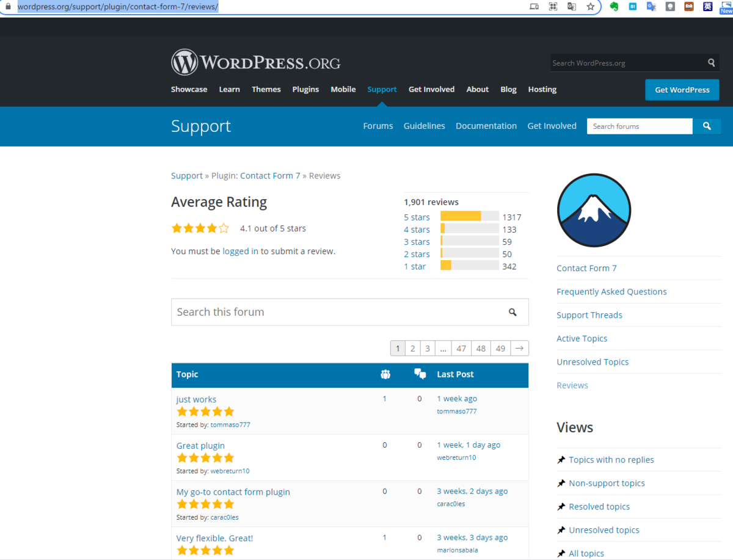The image size is (733, 560).
Task: Filter reviews by 3 stars
Action: (417, 242)
